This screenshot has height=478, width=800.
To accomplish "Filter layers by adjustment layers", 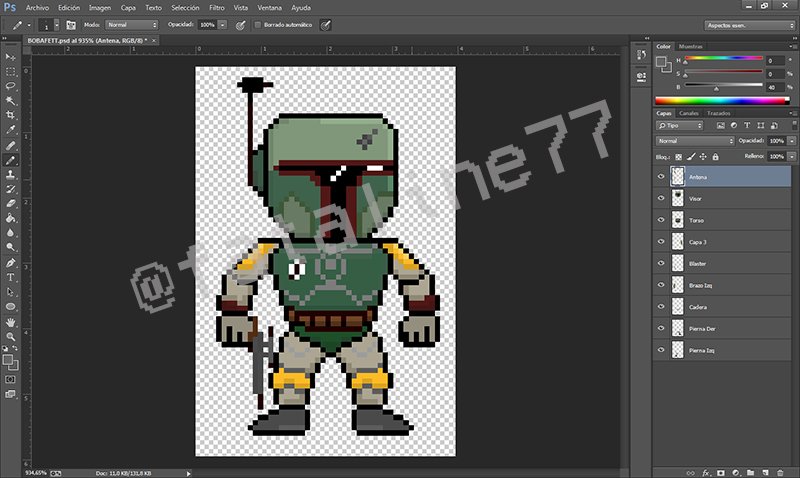I will 734,125.
